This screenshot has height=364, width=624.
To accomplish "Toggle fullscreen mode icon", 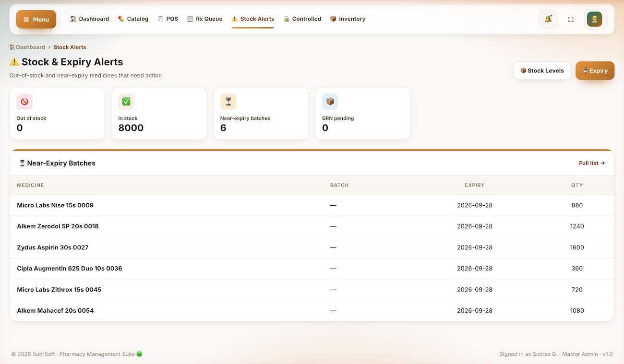I will [571, 19].
